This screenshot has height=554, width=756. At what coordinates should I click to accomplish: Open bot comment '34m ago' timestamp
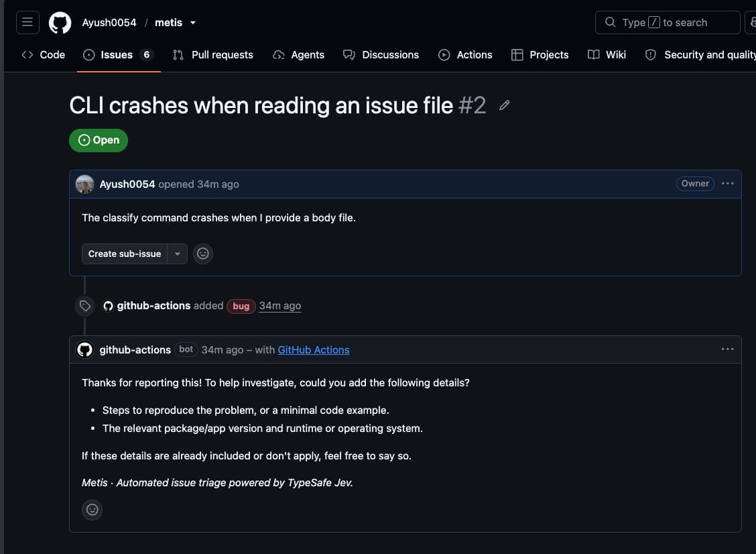pos(223,349)
